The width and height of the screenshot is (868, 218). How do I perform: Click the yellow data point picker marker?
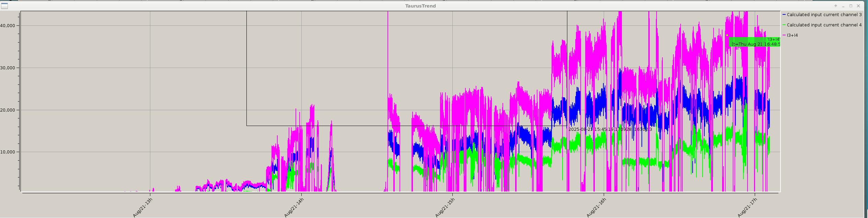727,35
